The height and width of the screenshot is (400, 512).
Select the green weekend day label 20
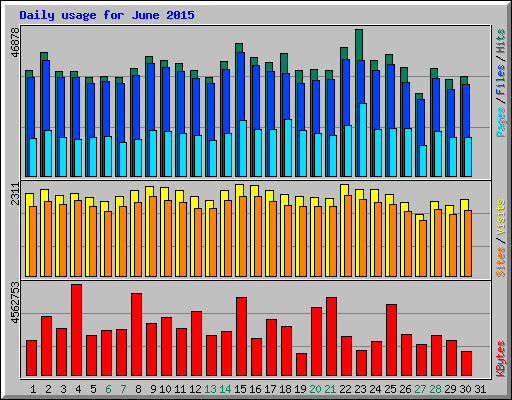(x=315, y=389)
